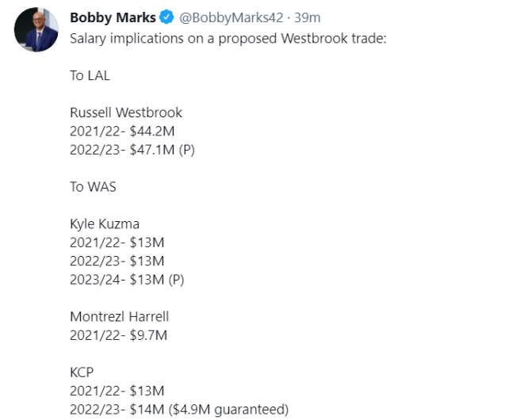Click the $14M ($4.9M guaranteed) line
This screenshot has width=508, height=420.
[x=179, y=410]
